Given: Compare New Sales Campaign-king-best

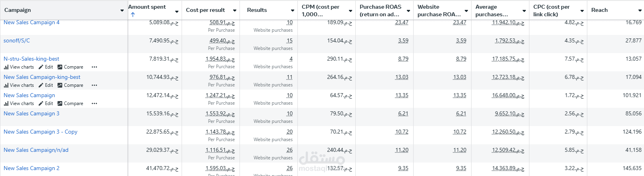Looking at the screenshot, I should 70,85.
